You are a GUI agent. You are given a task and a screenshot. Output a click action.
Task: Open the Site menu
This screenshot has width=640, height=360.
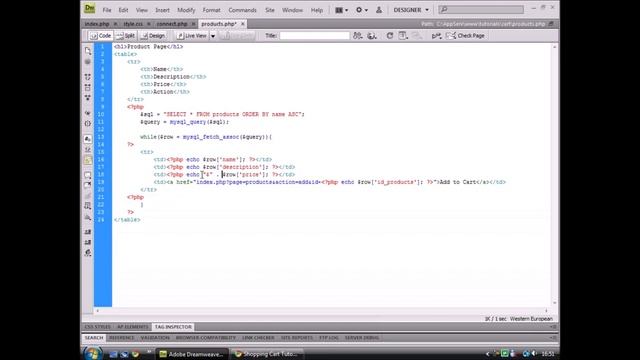[x=270, y=10]
